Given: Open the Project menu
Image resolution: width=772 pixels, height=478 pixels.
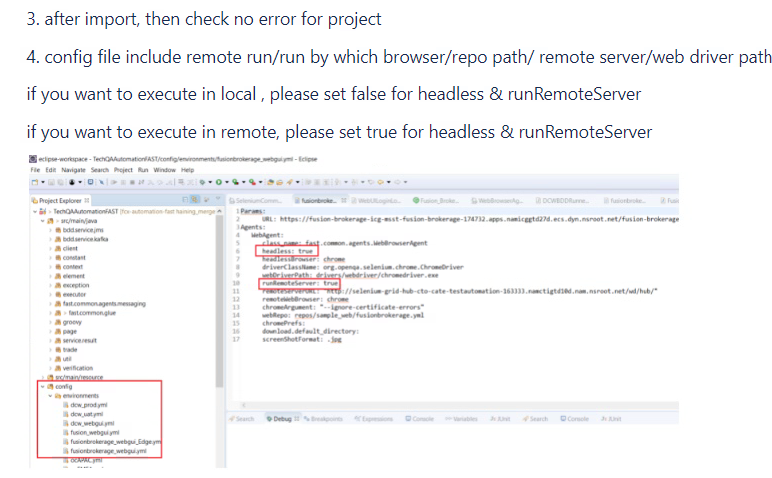Looking at the screenshot, I should [x=123, y=170].
